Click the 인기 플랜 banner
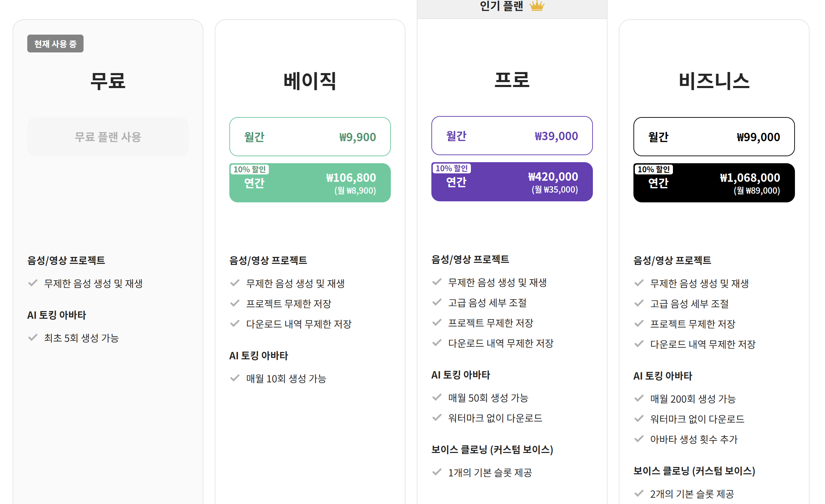 click(512, 8)
